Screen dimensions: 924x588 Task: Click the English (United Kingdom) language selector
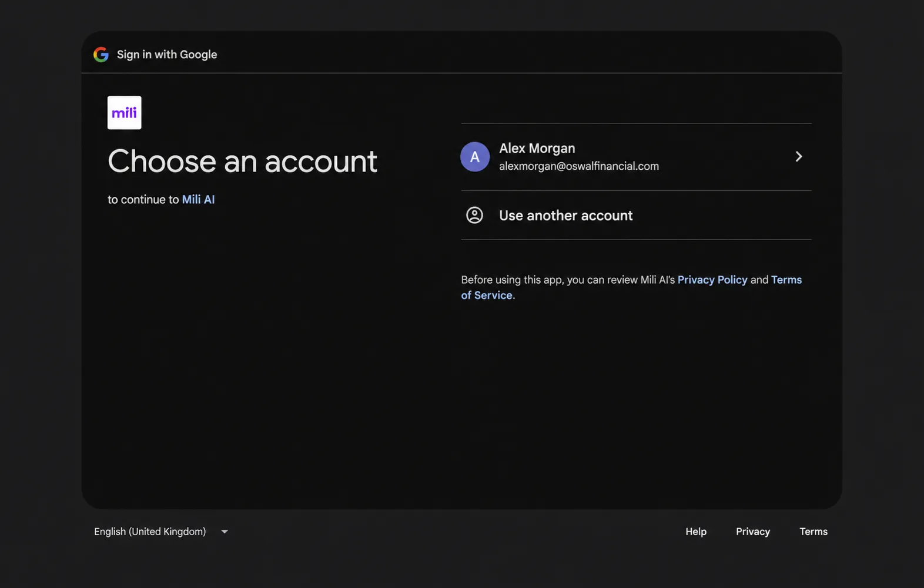coord(161,532)
